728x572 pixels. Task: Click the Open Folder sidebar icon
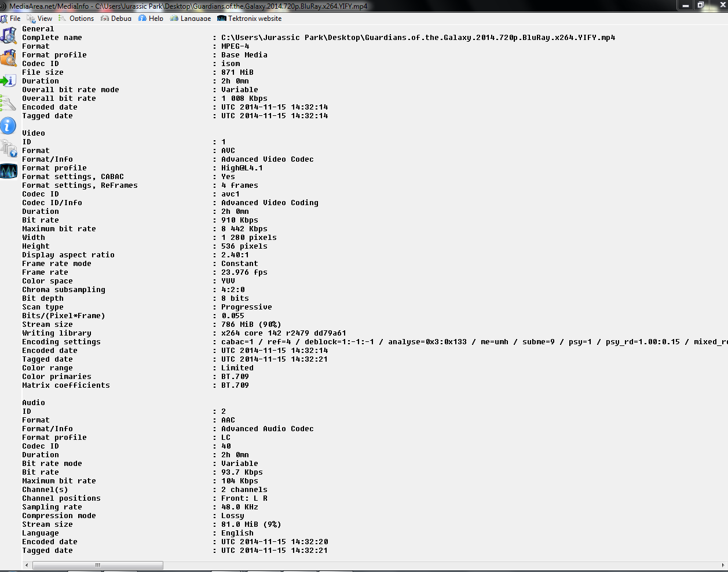[x=8, y=58]
